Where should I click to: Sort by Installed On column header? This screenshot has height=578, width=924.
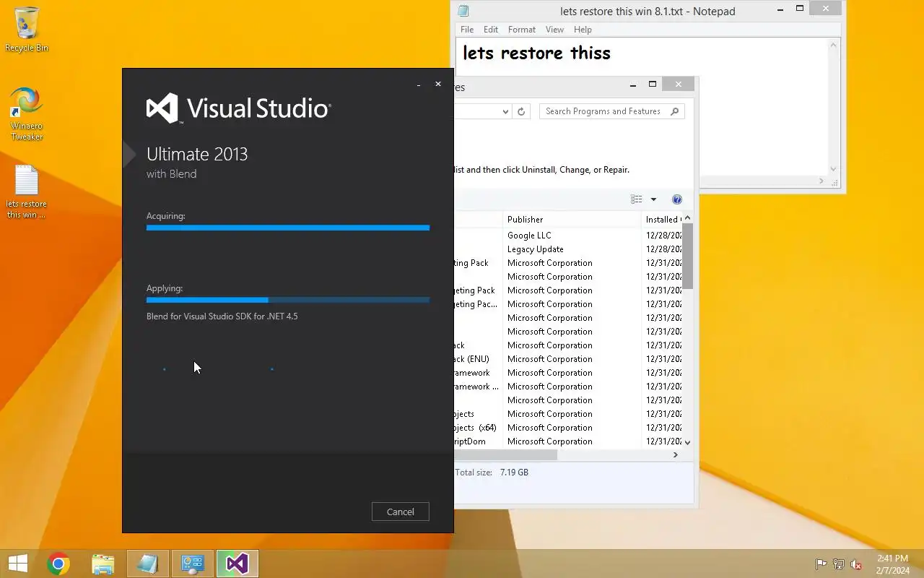tap(662, 219)
